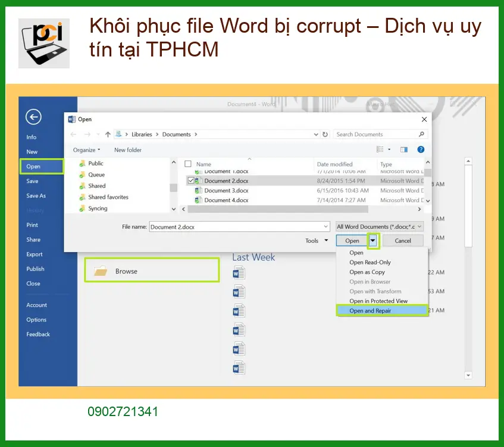Open the Tools dropdown menu
504x447 pixels.
coord(317,241)
